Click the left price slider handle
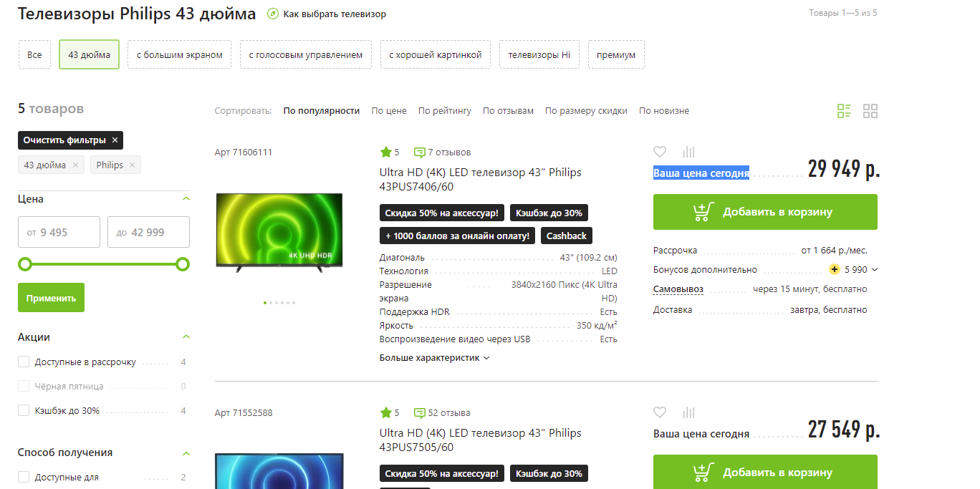 coord(25,264)
